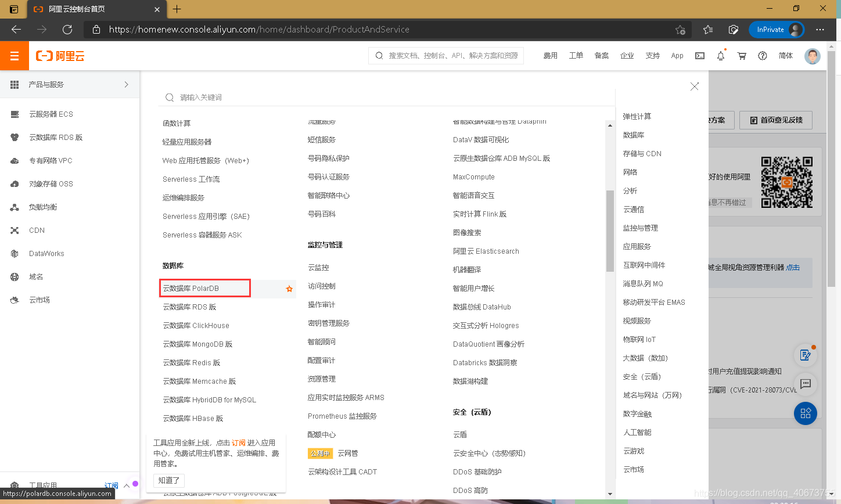Open the 费用 menu
Screen dimensions: 841x504
(x=551, y=56)
